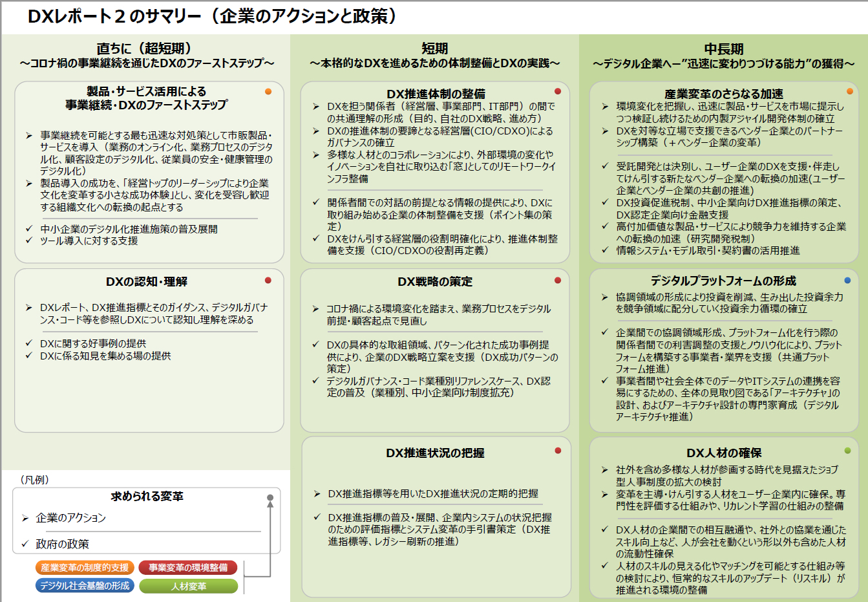Select the green 人材変革 legend pill
Image resolution: width=868 pixels, height=602 pixels.
pos(188,586)
